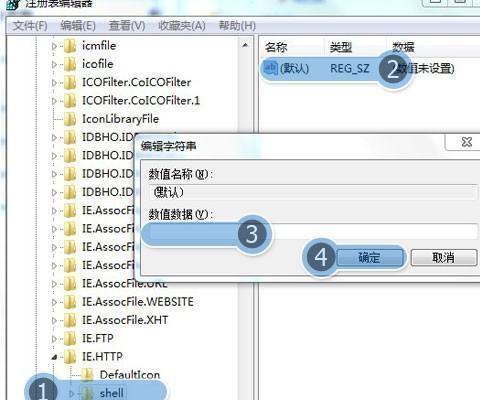480x400 pixels.
Task: Expand the shell subkey
Action: click(71, 394)
